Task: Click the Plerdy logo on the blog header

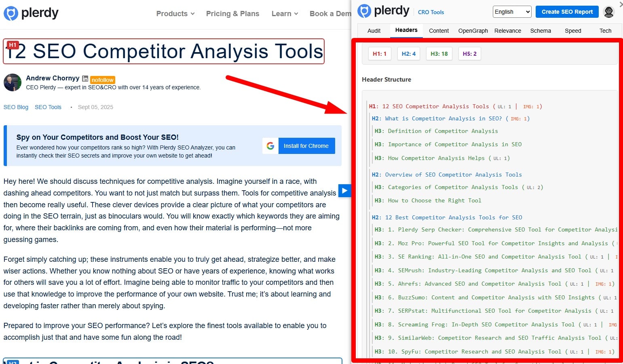Action: tap(31, 13)
